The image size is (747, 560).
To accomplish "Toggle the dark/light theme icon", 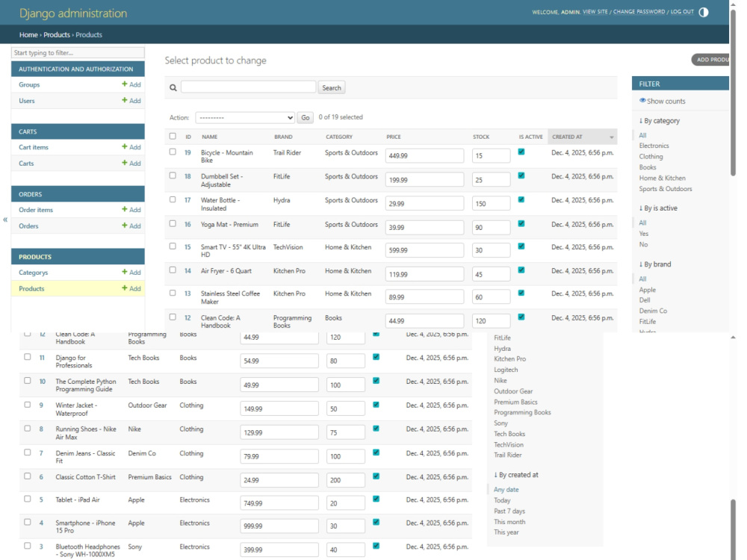I will (x=703, y=13).
